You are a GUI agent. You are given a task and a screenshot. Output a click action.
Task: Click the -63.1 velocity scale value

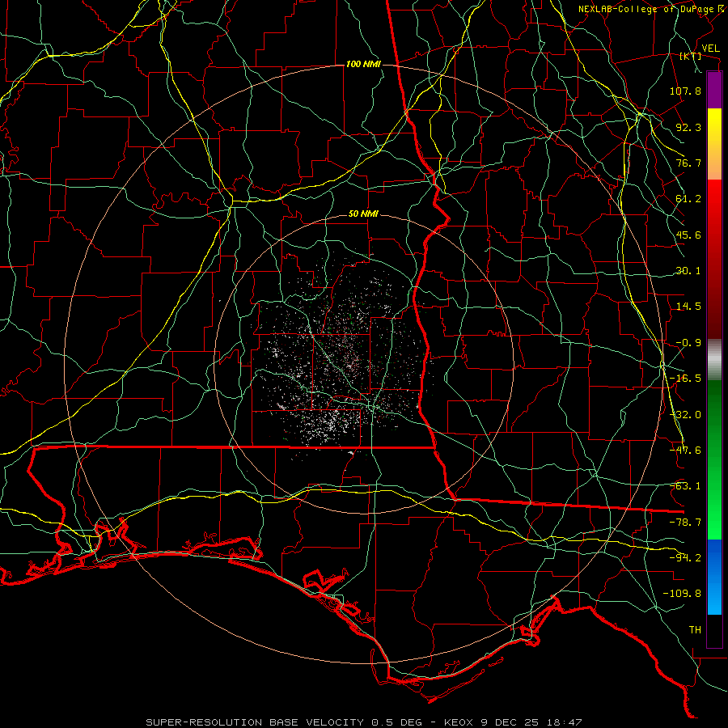click(685, 486)
